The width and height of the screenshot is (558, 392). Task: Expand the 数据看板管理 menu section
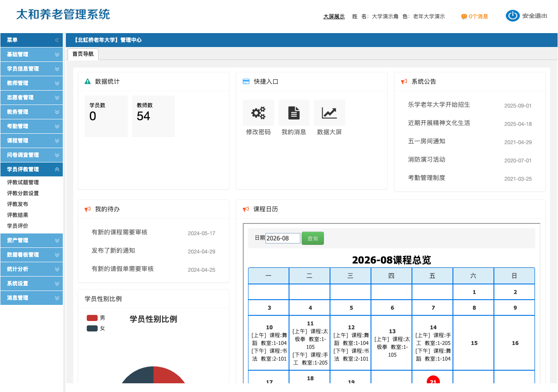click(31, 255)
